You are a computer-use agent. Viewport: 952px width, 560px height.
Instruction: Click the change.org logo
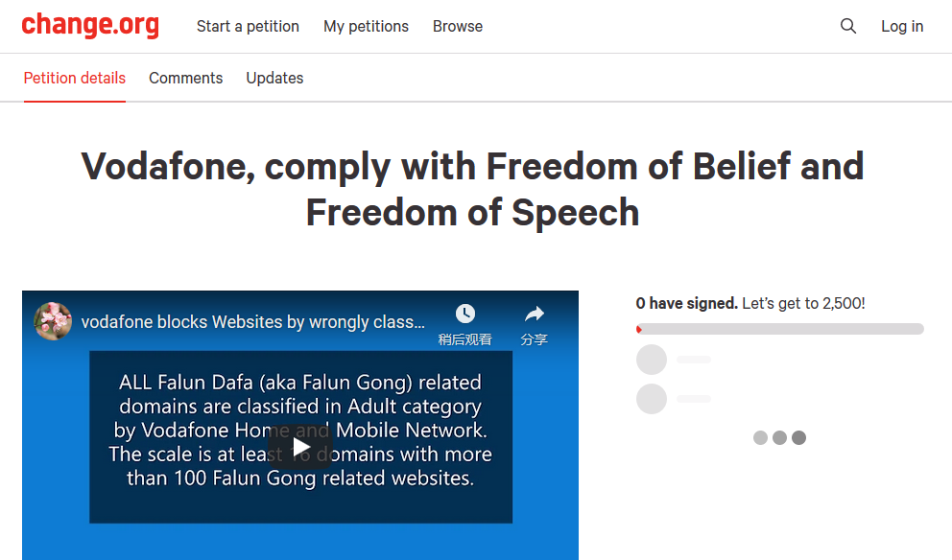(90, 26)
